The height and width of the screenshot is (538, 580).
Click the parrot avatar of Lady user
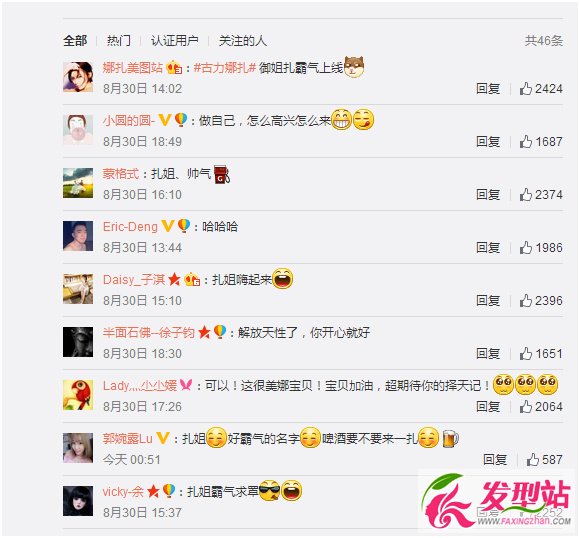(78, 395)
